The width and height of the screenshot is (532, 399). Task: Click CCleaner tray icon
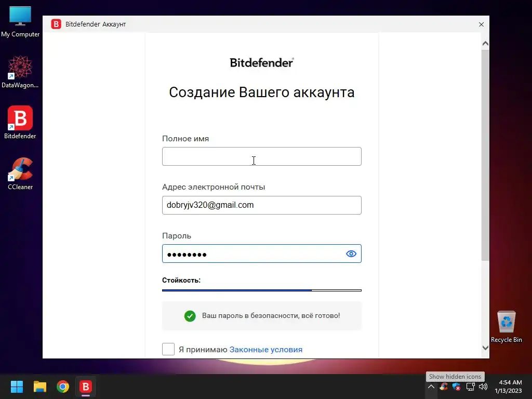click(444, 387)
